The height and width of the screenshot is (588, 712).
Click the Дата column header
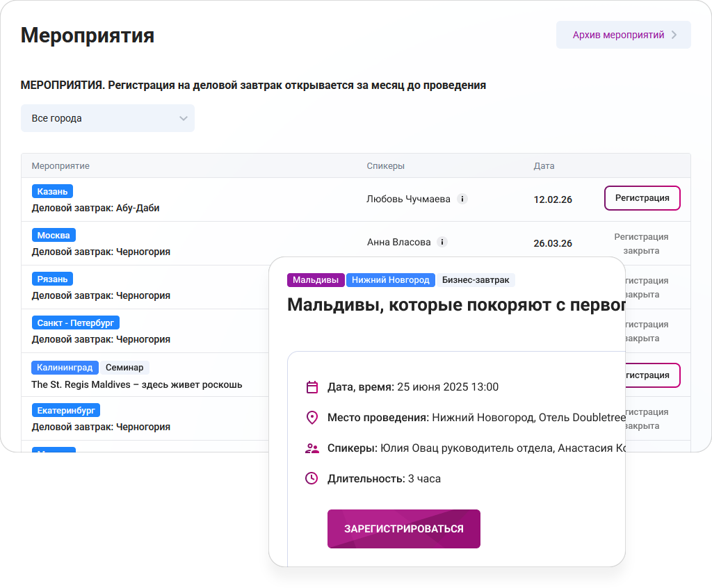tap(544, 165)
